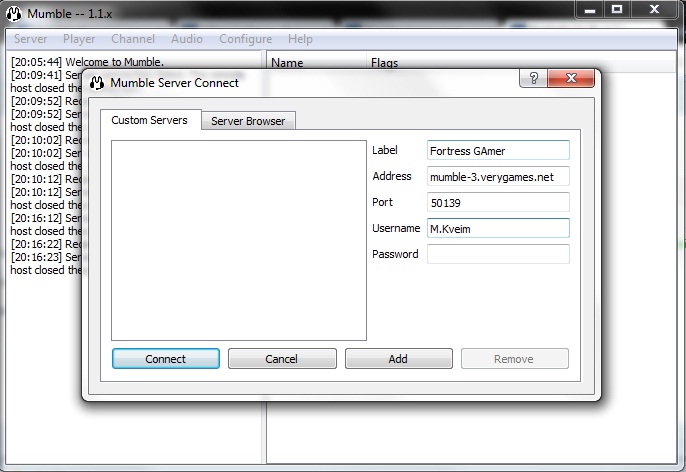686x472 pixels.
Task: Focus the Port field showing 50139
Action: 498,202
